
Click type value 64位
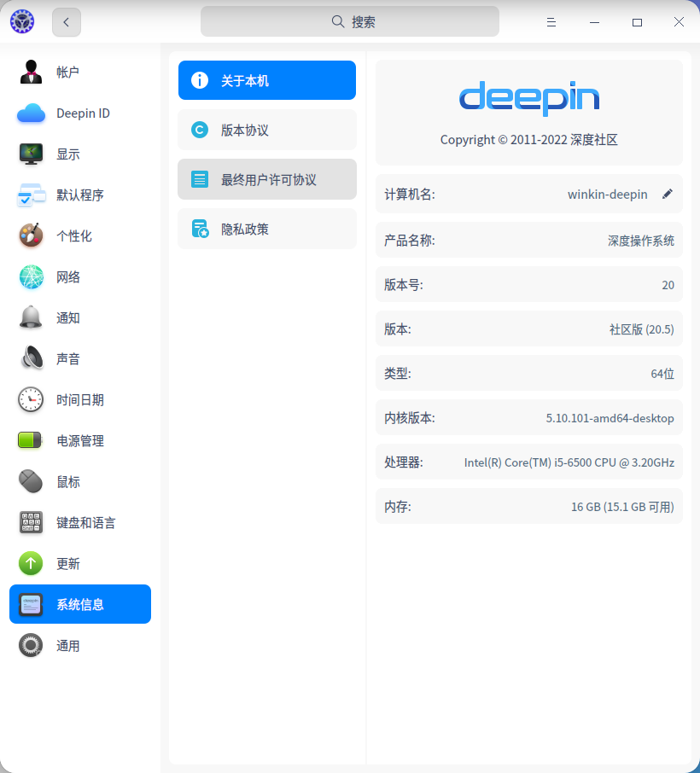click(x=662, y=374)
